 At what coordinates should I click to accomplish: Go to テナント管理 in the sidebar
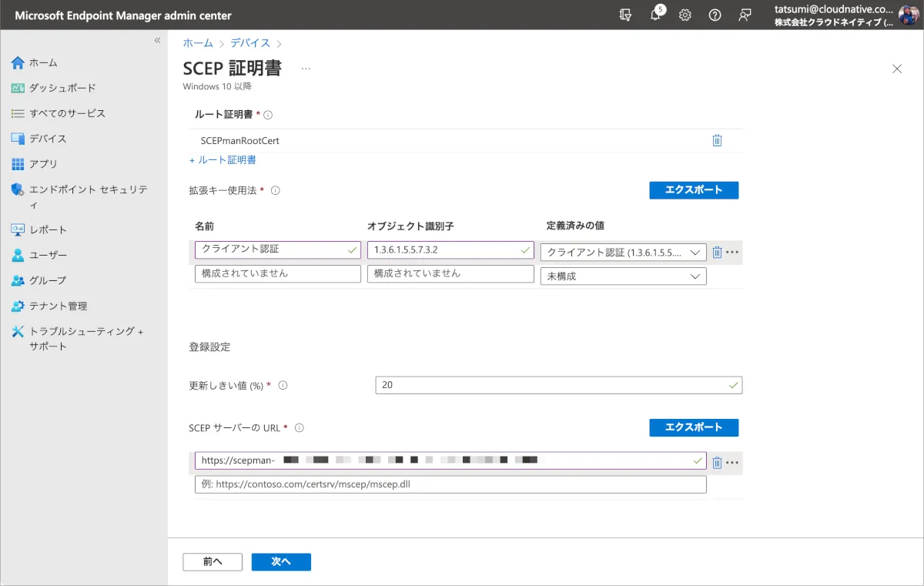[58, 306]
